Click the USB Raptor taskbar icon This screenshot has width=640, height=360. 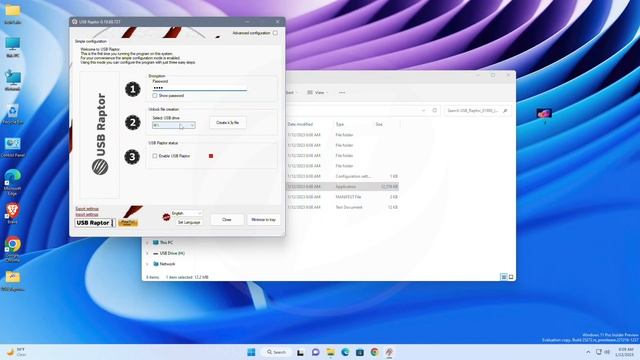point(389,352)
